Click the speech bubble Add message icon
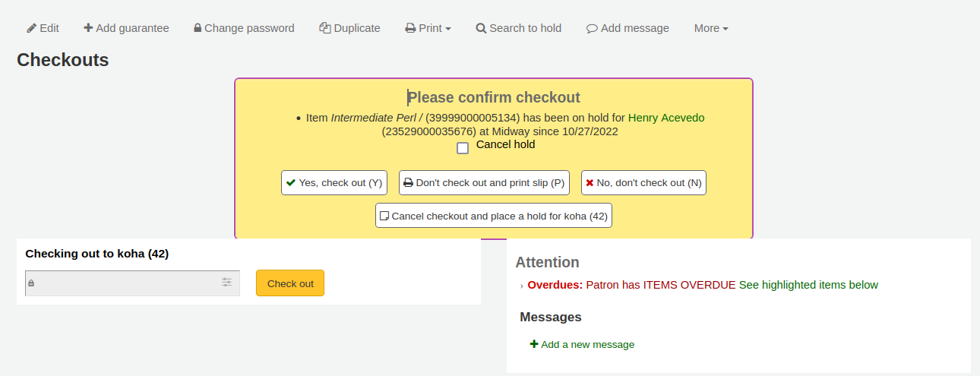 pos(592,29)
